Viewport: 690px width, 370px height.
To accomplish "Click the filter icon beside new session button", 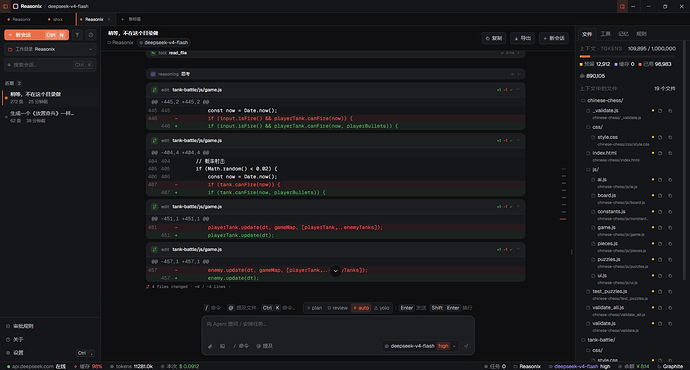I will pos(77,35).
